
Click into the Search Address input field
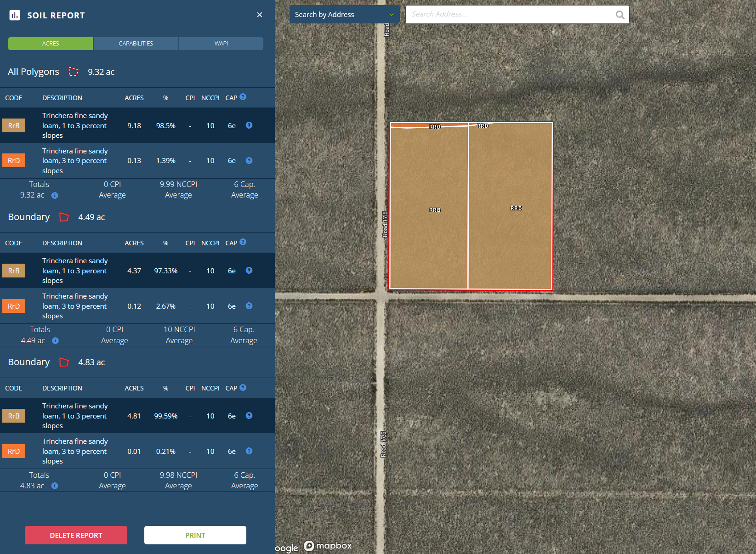(510, 15)
